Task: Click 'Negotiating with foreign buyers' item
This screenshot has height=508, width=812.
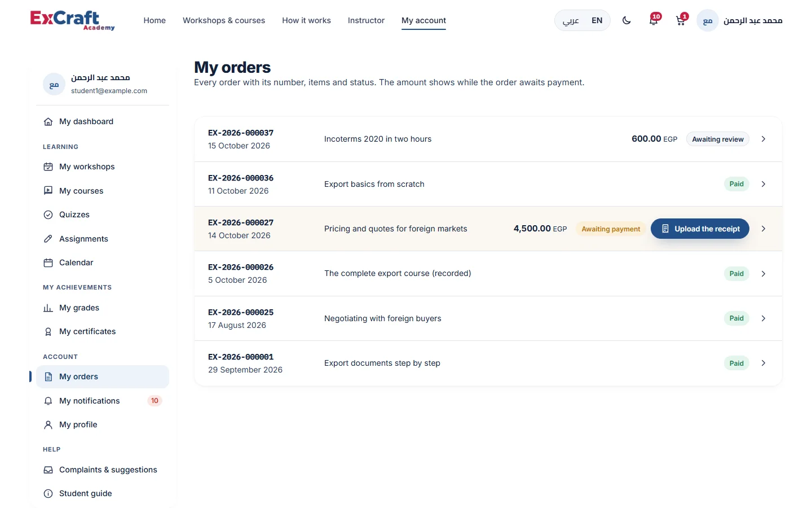Action: [383, 318]
